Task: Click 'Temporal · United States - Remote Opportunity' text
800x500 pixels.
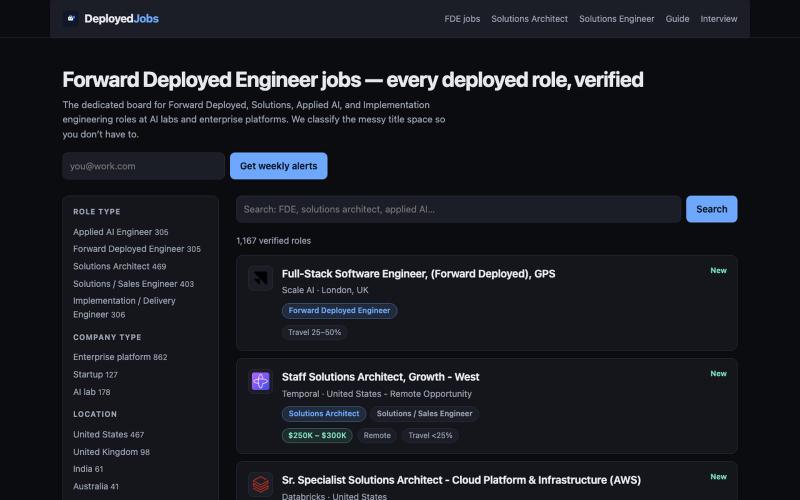Action: [x=377, y=394]
